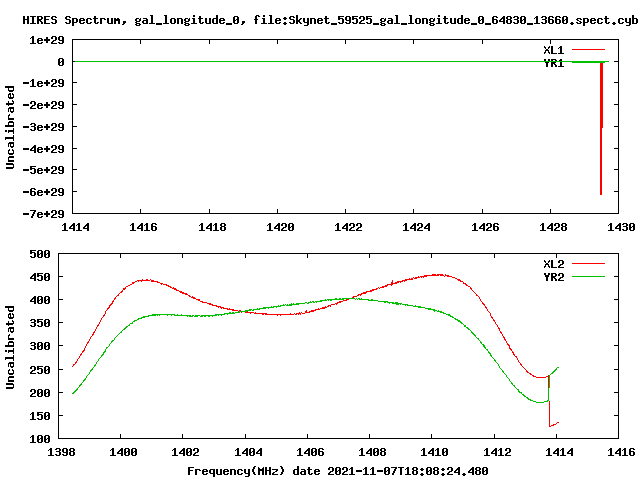Viewport: 640px width, 480px height.
Task: Click the 500 y-axis tick in bottom plot
Action: point(40,254)
